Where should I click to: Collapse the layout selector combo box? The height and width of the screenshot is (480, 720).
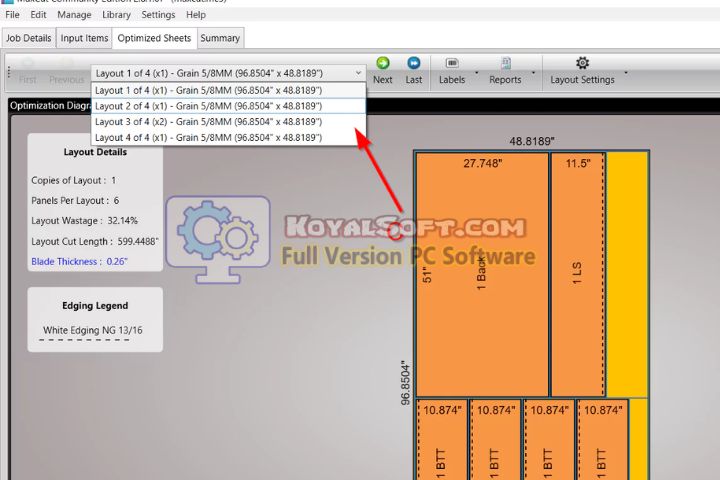(x=358, y=73)
